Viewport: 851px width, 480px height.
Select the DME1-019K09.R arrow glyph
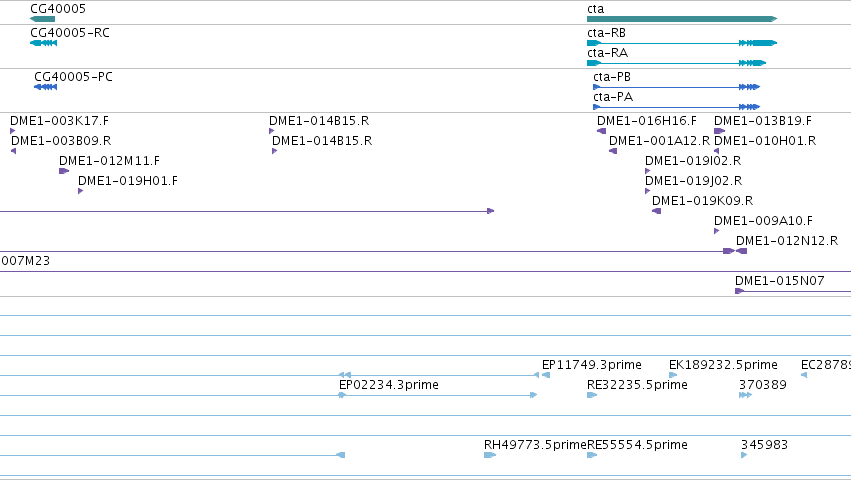pyautogui.click(x=656, y=211)
